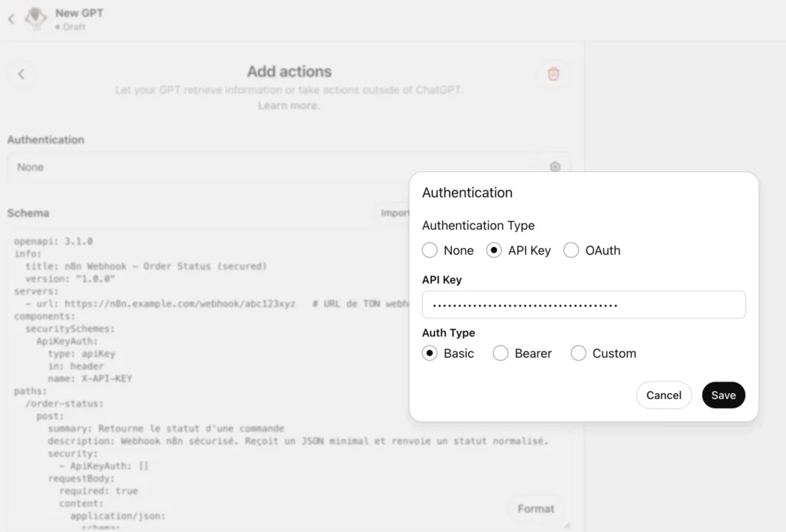This screenshot has width=786, height=532.
Task: Pick the Basic auth type
Action: 430,353
